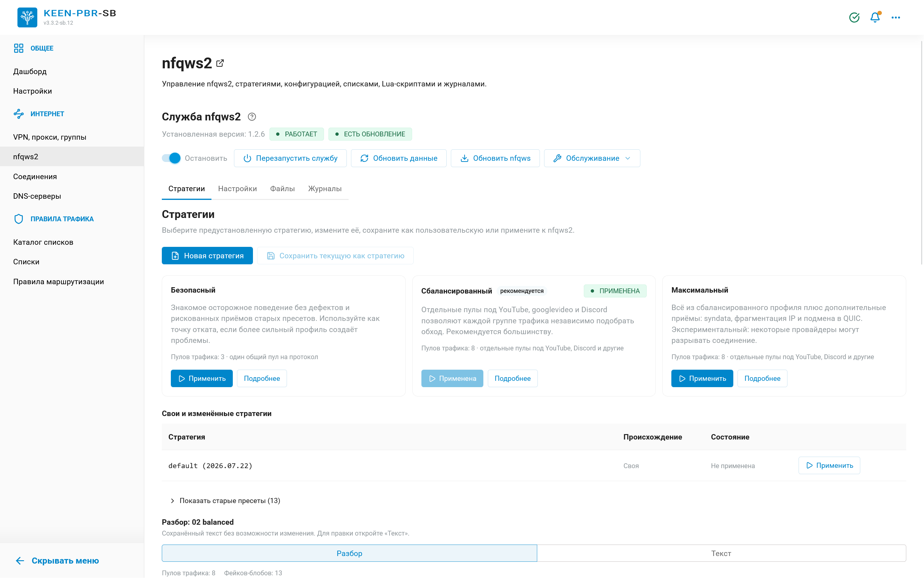Apply the default (2026.07.22) strategy

(829, 466)
